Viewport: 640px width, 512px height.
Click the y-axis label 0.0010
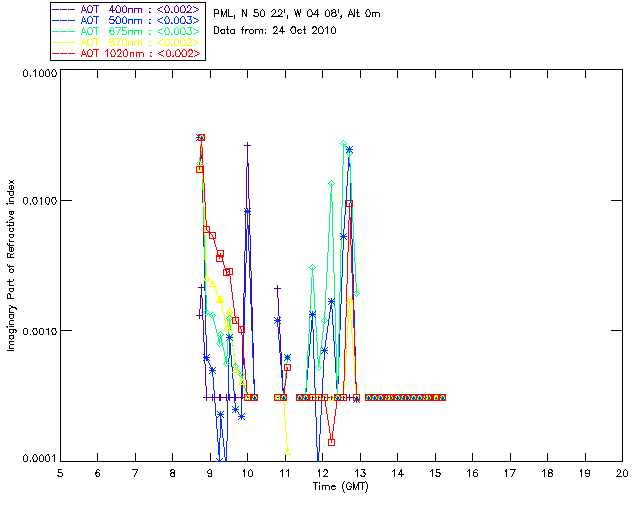pyautogui.click(x=39, y=331)
